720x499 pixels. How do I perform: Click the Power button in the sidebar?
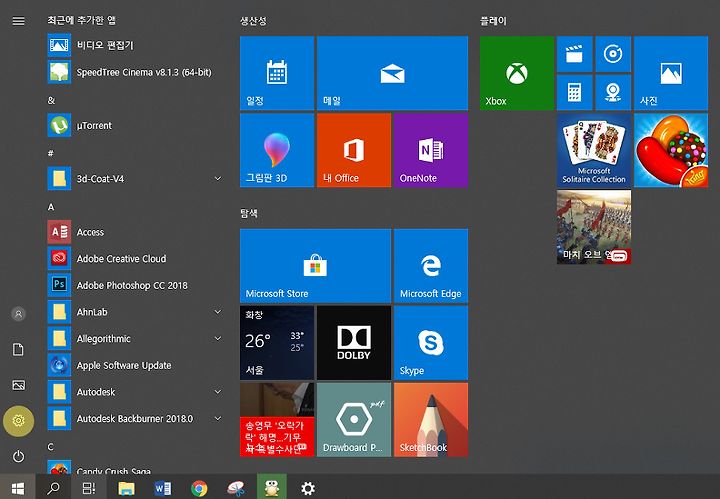18,456
